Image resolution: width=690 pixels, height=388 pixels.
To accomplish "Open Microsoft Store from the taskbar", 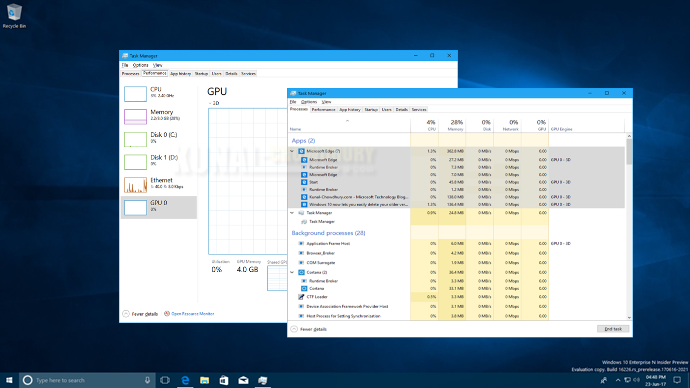I will [224, 380].
